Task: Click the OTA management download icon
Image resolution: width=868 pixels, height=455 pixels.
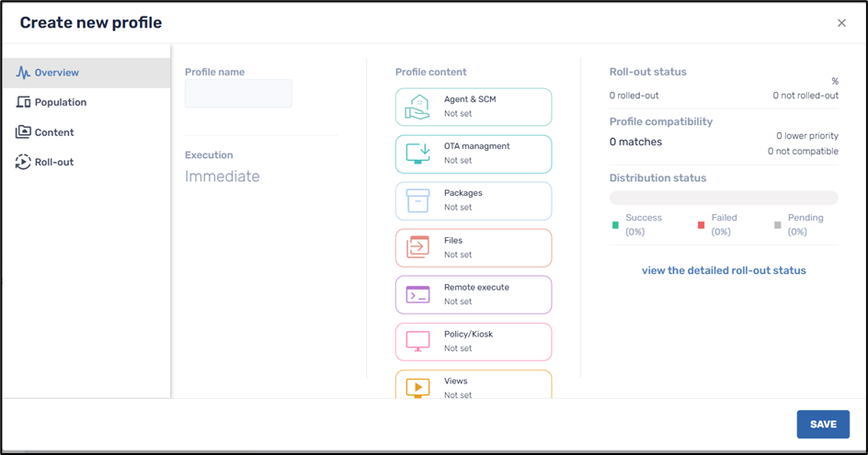Action: click(417, 154)
